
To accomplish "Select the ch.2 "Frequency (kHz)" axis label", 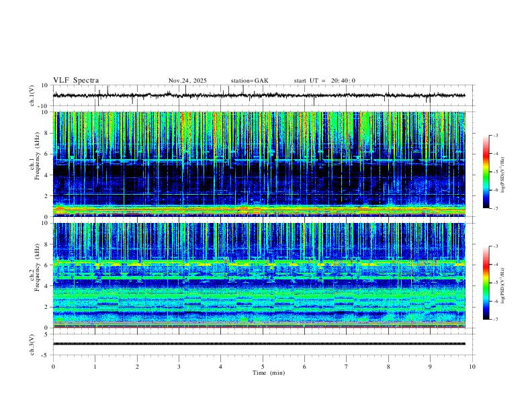I will 38,267.
